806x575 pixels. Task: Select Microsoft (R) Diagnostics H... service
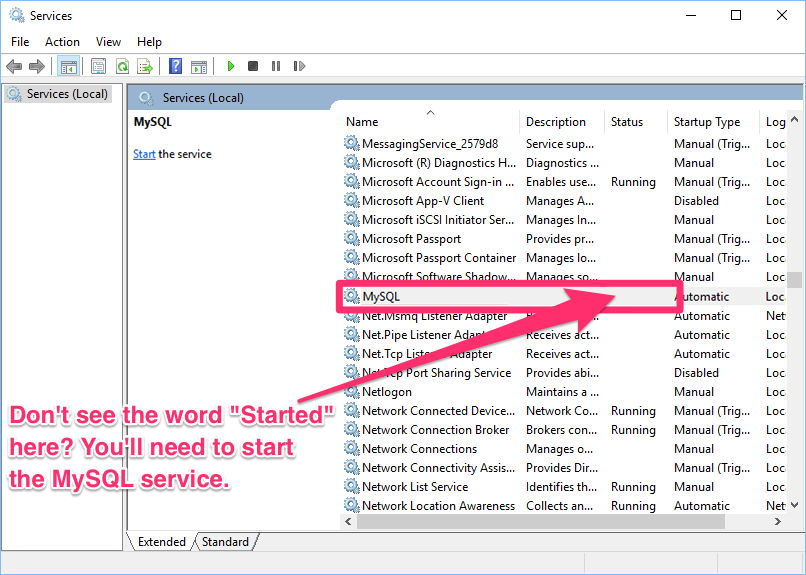[x=438, y=163]
